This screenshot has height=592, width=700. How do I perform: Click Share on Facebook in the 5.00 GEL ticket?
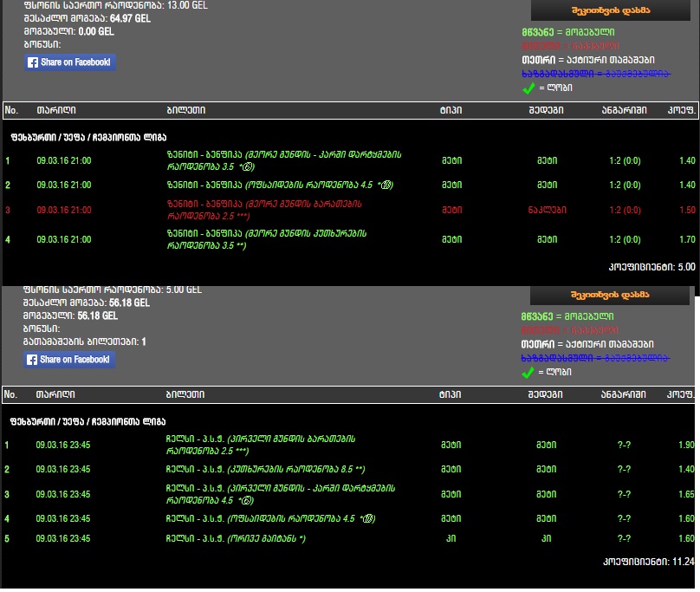coord(69,360)
